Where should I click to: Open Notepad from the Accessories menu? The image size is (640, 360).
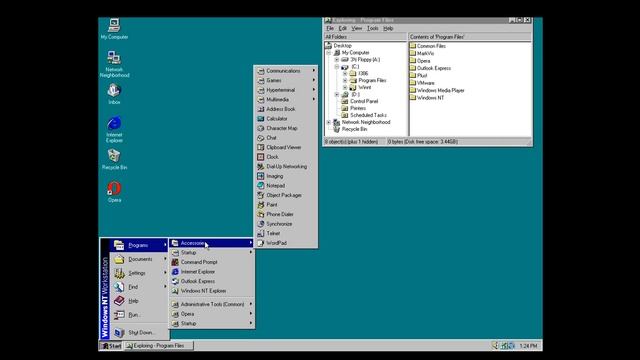(x=285, y=186)
